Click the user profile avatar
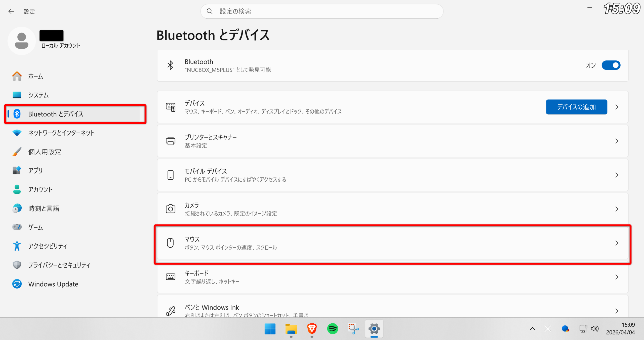The width and height of the screenshot is (644, 340). click(x=22, y=41)
